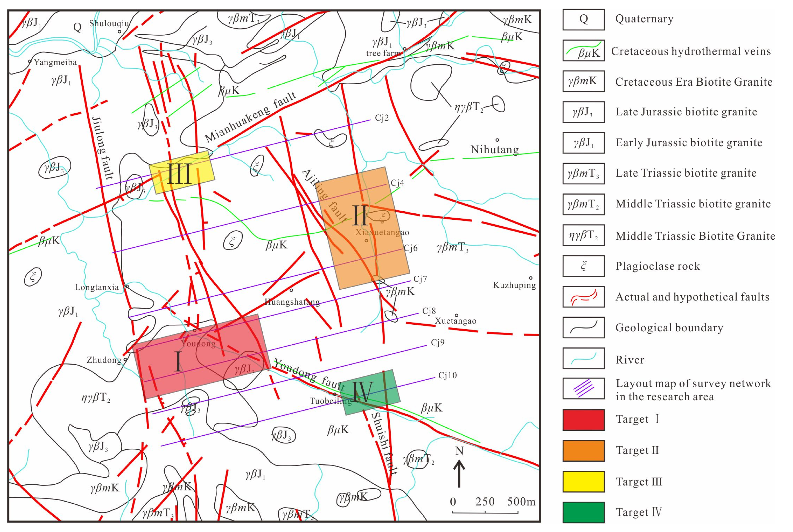Screen dimensions: 793x532
Task: Click the green zone IV on the map
Action: [x=370, y=392]
